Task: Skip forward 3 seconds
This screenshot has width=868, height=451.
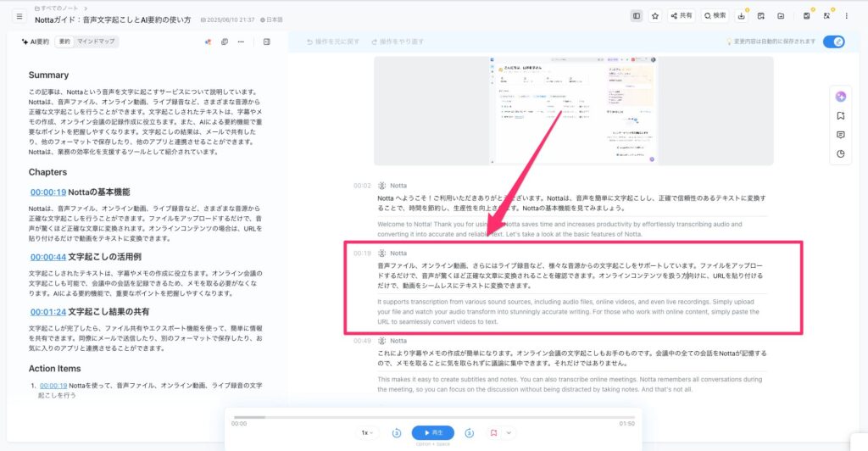Action: pos(469,432)
